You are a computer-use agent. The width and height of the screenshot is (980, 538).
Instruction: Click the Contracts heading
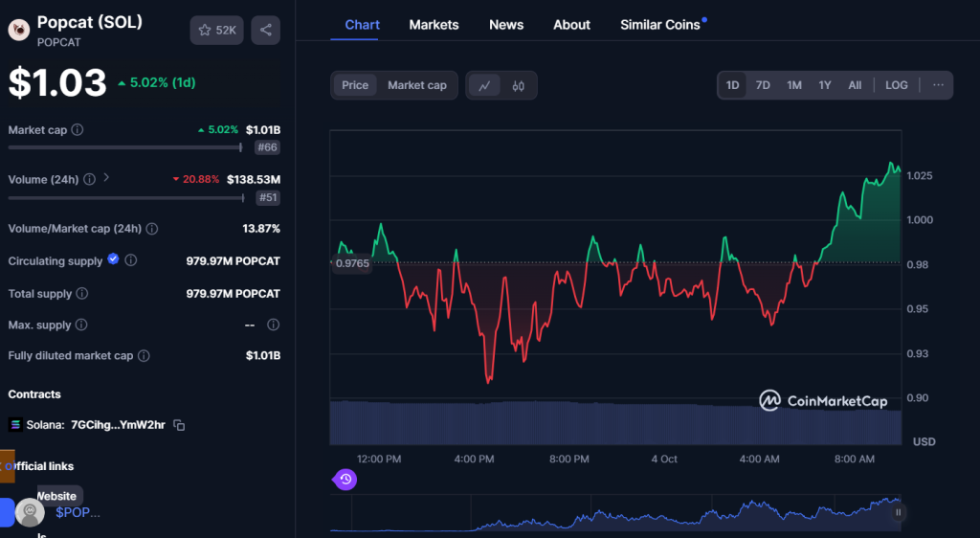34,394
